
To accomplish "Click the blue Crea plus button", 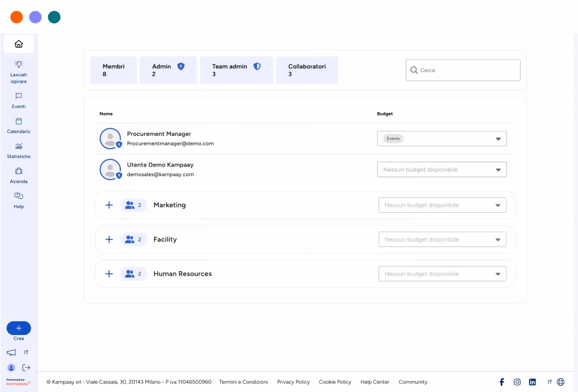I will point(19,328).
